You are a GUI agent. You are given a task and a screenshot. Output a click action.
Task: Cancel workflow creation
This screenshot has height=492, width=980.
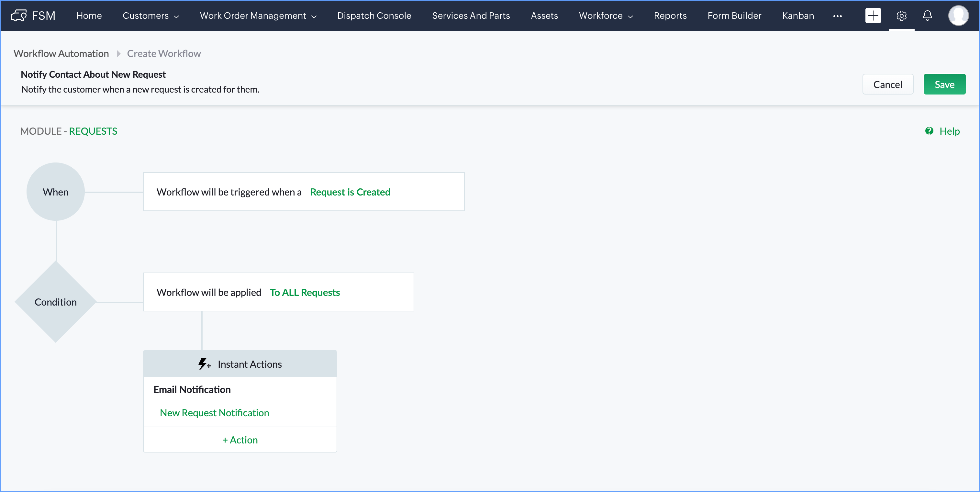coord(887,84)
